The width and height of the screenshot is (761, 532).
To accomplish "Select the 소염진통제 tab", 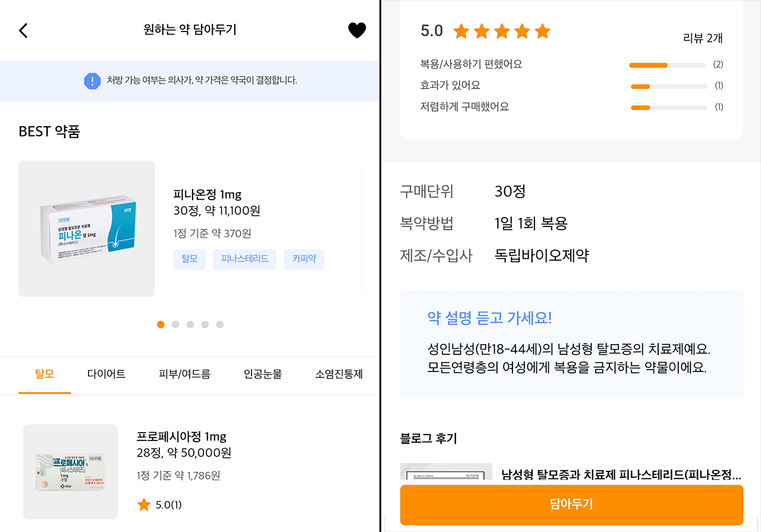I will point(338,374).
